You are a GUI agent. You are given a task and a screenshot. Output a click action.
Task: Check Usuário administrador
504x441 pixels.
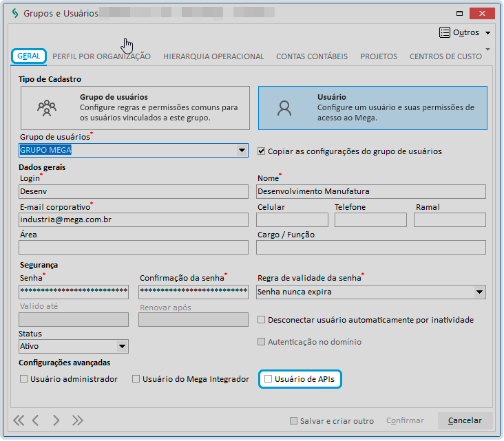[x=23, y=379]
